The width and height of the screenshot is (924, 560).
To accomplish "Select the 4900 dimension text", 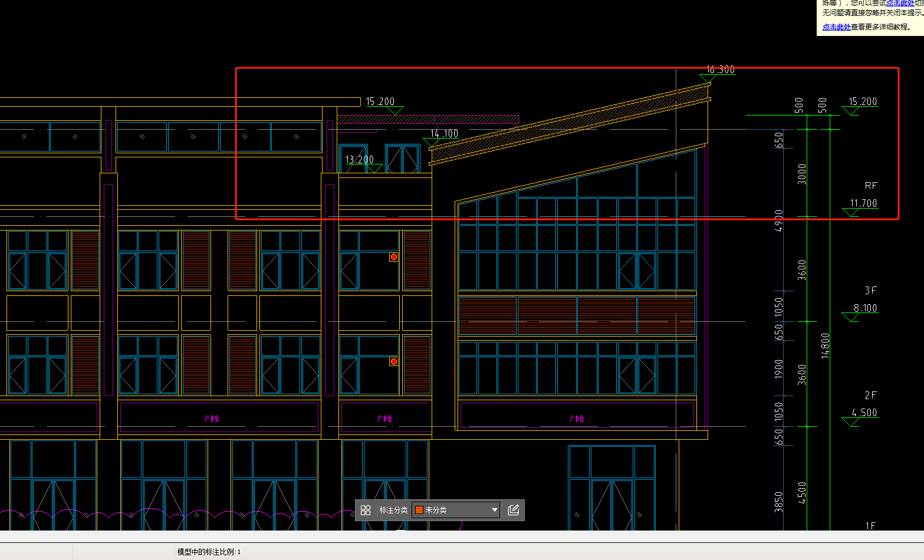I will tap(778, 220).
